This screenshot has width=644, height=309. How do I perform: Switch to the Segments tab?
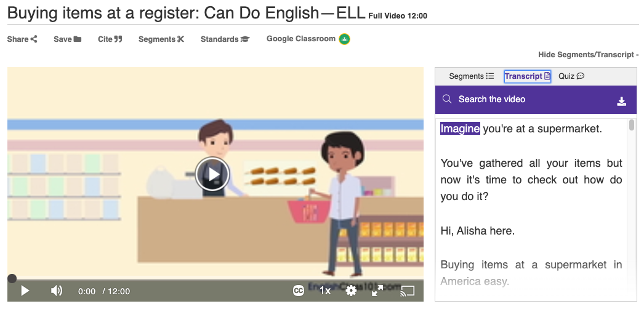coord(471,76)
